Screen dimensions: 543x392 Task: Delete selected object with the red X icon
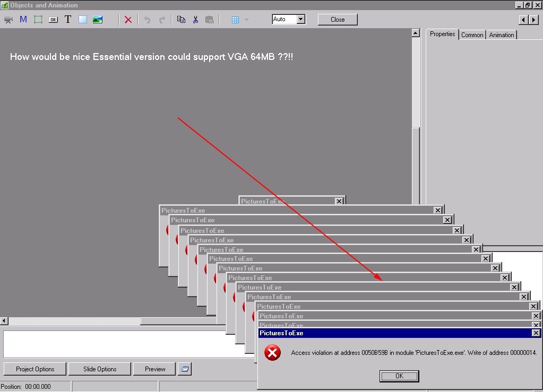[x=128, y=20]
